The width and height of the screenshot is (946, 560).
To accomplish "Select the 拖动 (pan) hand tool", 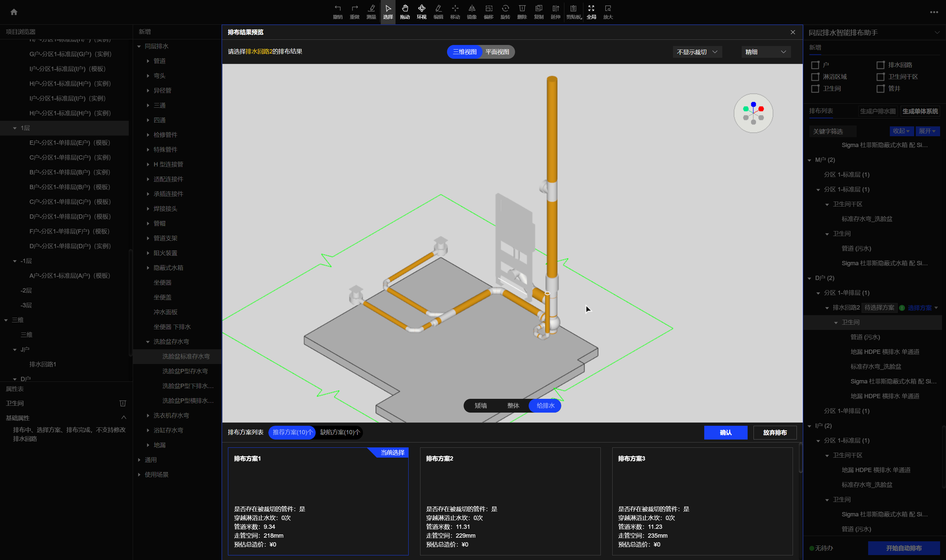I will [x=405, y=11].
